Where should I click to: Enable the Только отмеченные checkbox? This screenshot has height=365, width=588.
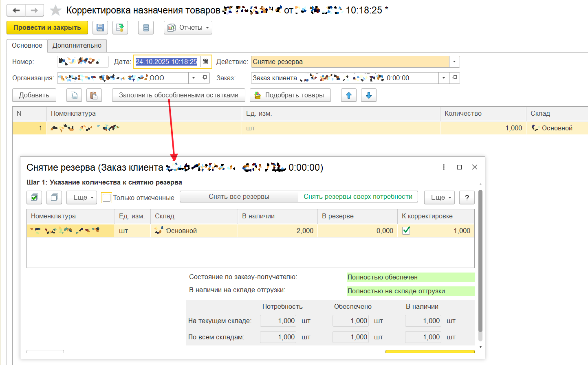106,198
